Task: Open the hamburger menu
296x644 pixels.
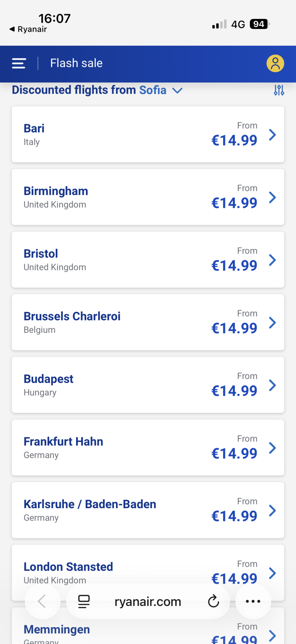Action: point(19,63)
